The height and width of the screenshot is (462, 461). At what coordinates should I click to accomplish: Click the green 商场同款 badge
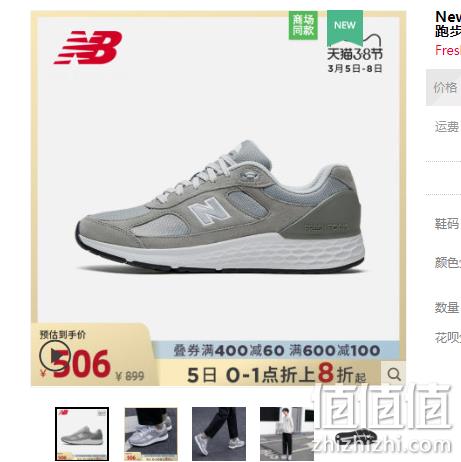tap(303, 25)
